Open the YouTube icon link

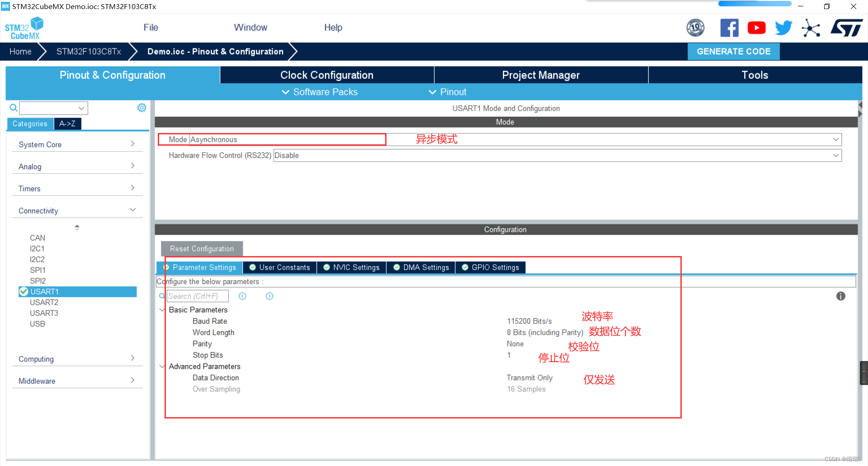756,28
